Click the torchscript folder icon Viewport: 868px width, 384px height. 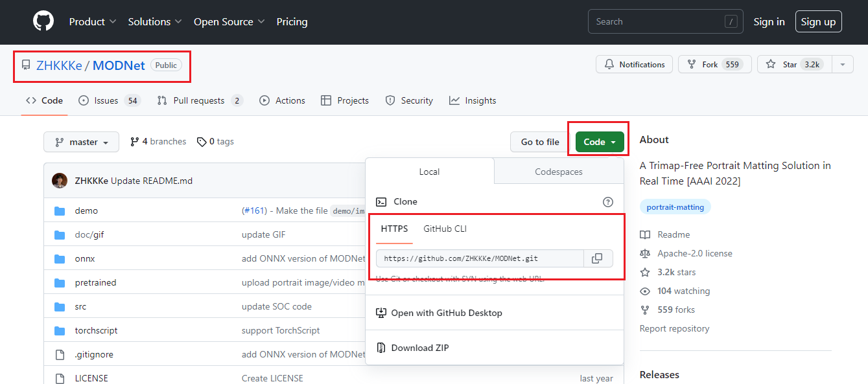(x=60, y=330)
